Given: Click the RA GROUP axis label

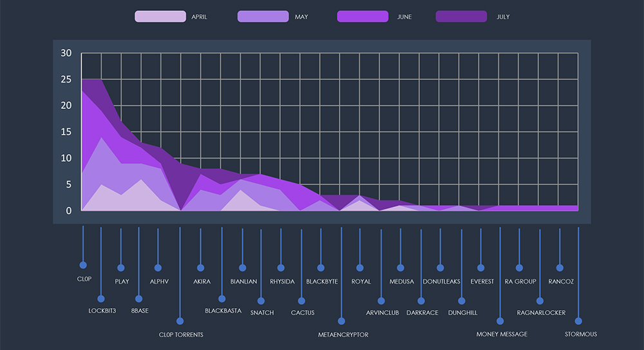Looking at the screenshot, I should (520, 281).
